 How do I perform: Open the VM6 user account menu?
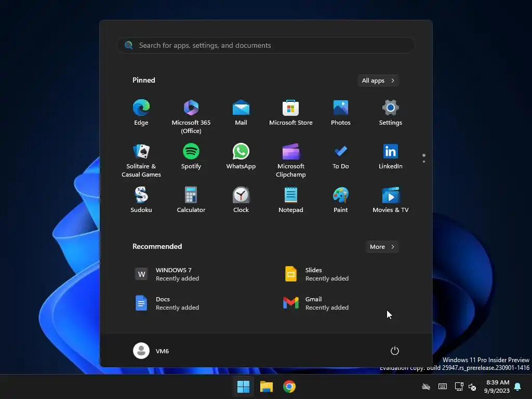tap(151, 351)
